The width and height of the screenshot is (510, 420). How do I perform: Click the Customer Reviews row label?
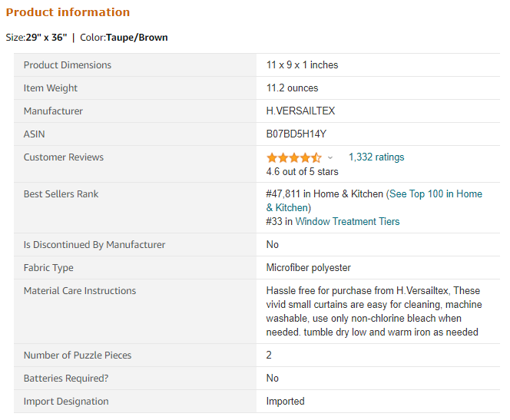[63, 157]
